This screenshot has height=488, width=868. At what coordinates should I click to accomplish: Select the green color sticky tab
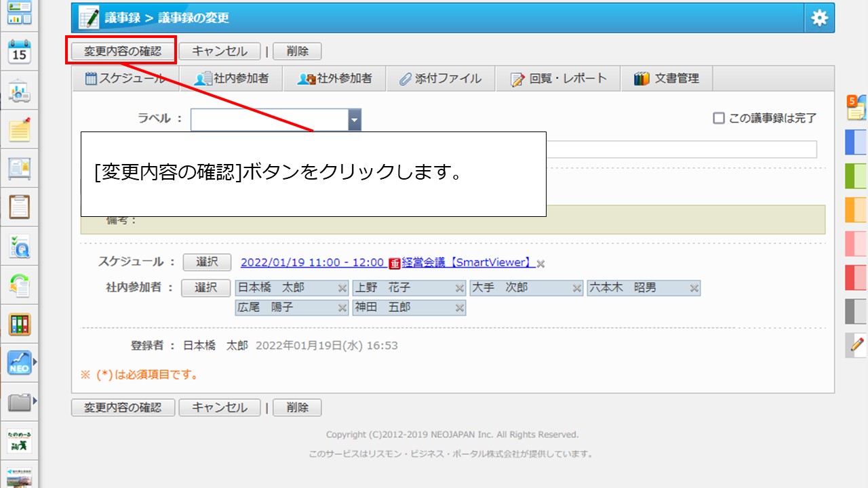[x=856, y=176]
